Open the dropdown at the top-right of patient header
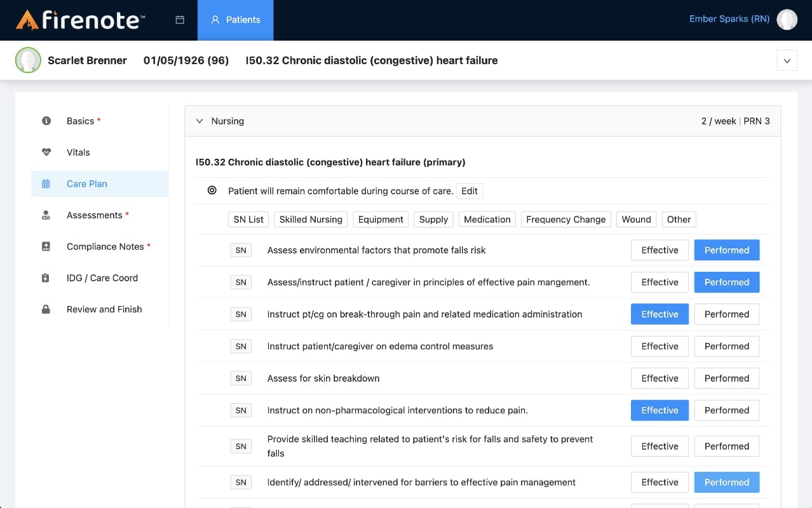 click(787, 60)
